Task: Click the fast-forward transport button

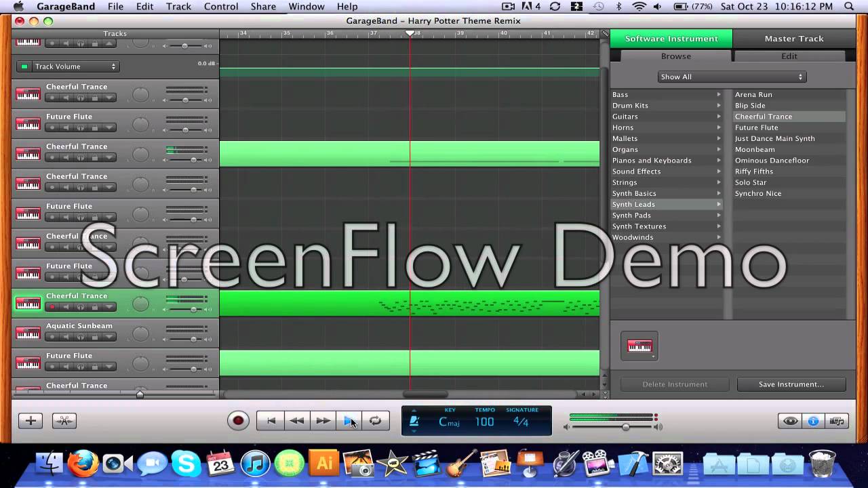Action: pyautogui.click(x=323, y=420)
